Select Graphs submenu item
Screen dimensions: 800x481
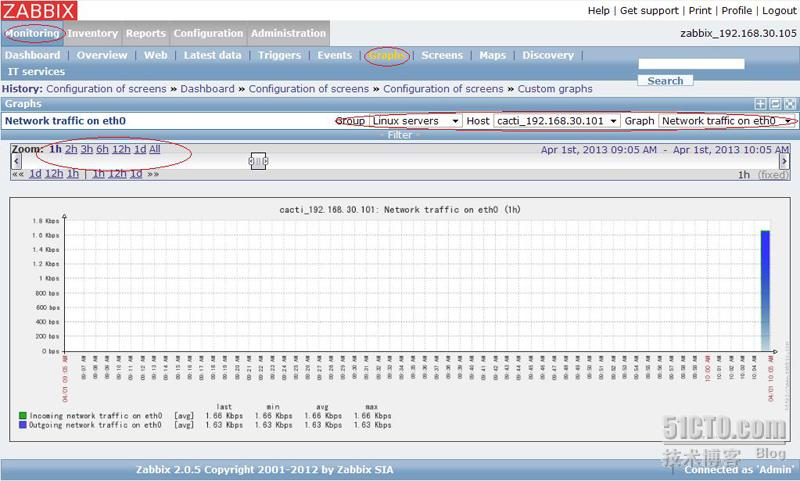click(x=386, y=55)
